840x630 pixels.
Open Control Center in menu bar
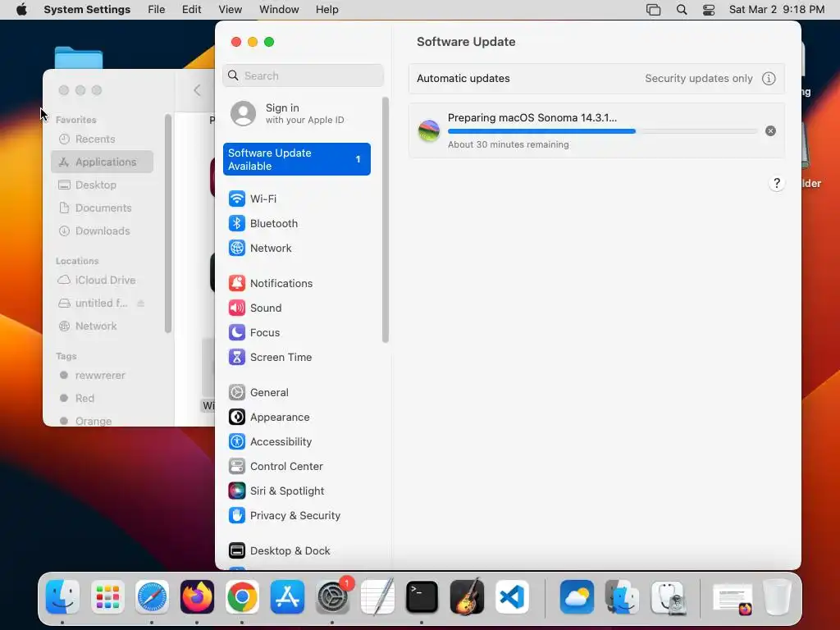tap(709, 10)
